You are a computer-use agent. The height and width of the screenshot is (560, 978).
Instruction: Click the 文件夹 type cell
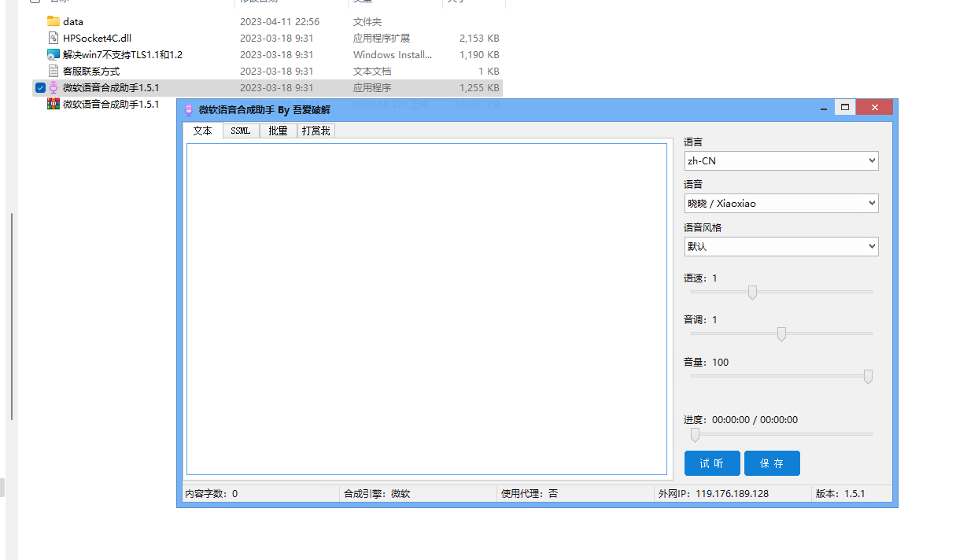(367, 21)
